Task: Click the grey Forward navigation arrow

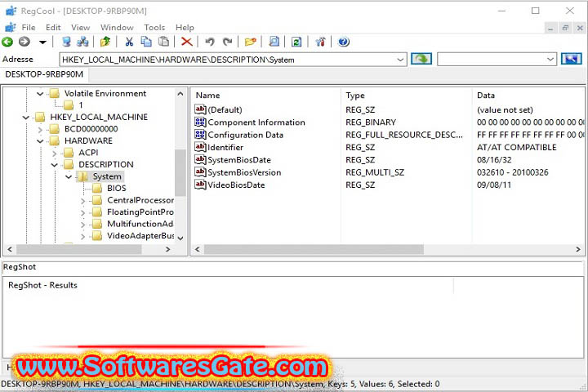Action: [x=24, y=42]
